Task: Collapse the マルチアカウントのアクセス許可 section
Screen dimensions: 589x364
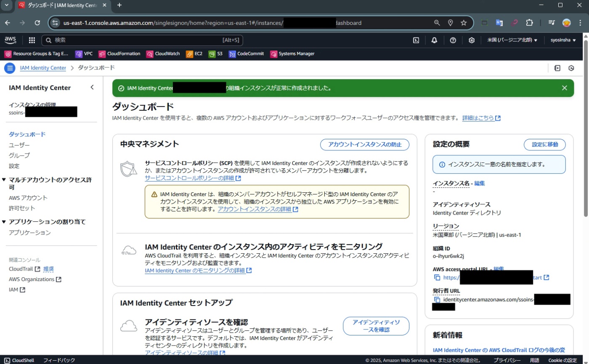Action: point(4,180)
